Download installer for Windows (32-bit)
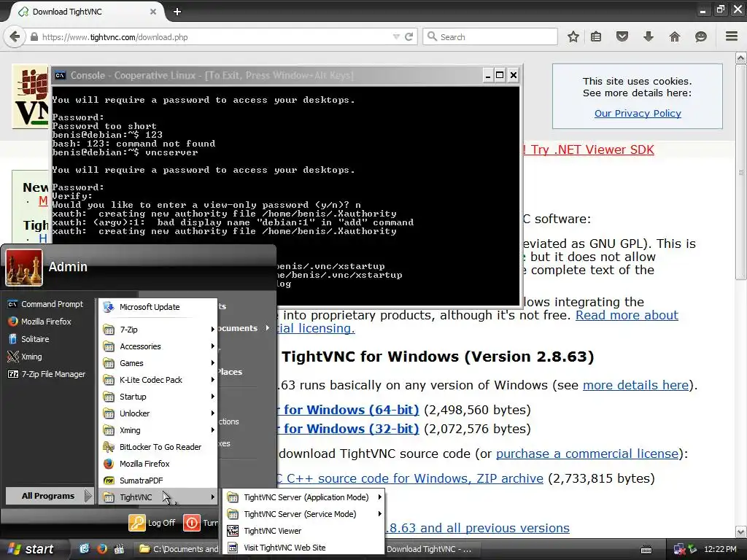The image size is (747, 560). click(348, 429)
